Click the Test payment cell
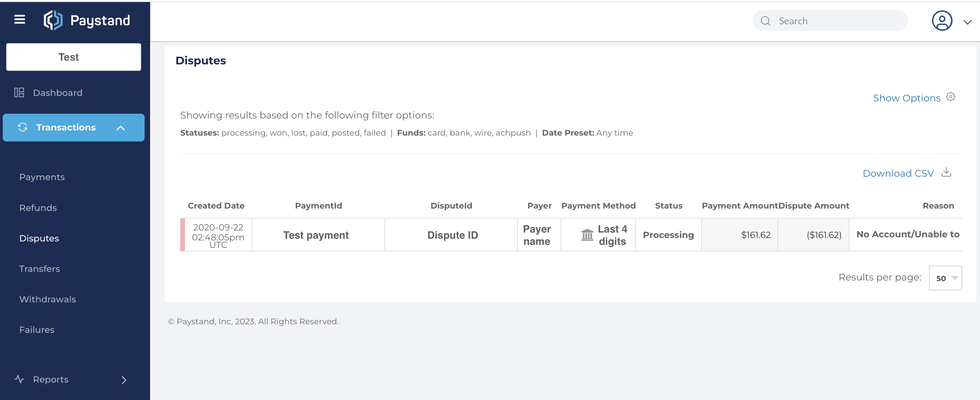980x400 pixels. coord(318,235)
